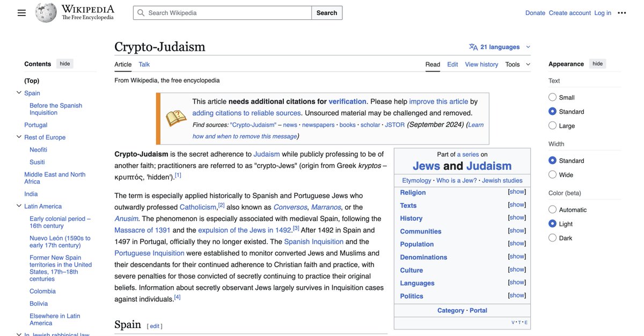This screenshot has width=644, height=336.
Task: Open the Portuguese Inquisition link
Action: pyautogui.click(x=149, y=253)
